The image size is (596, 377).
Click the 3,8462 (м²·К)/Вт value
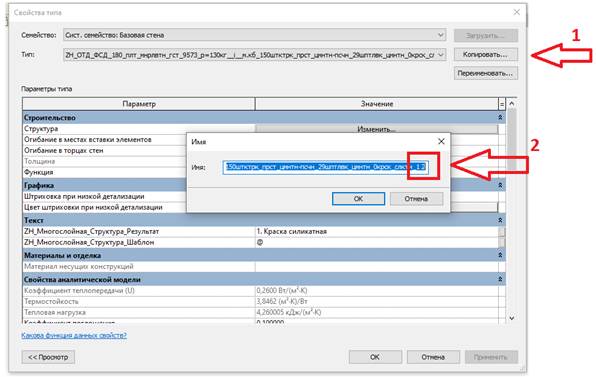coord(282,301)
